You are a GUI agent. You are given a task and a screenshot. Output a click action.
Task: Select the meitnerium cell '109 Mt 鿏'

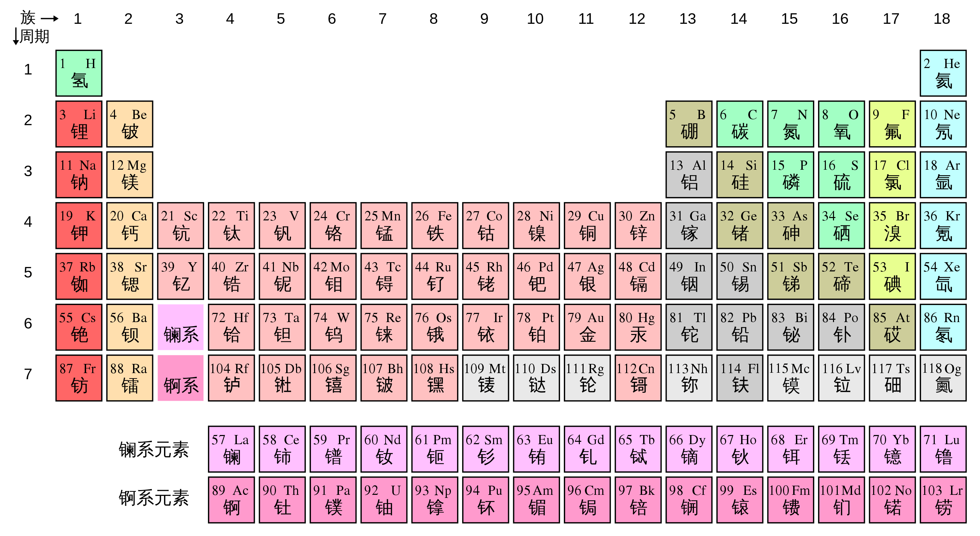click(486, 378)
